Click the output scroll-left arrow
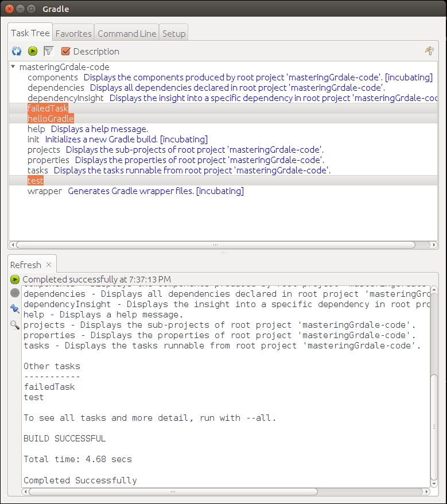 point(25,491)
